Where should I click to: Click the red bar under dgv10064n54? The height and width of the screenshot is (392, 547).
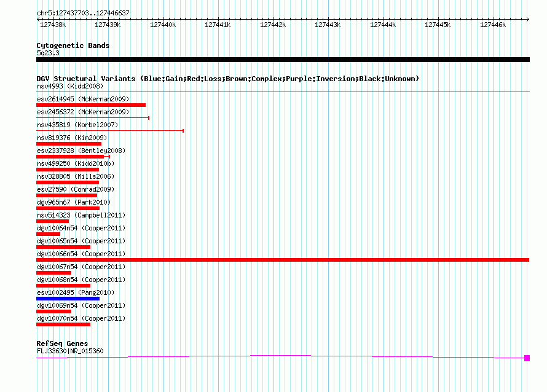click(x=48, y=234)
